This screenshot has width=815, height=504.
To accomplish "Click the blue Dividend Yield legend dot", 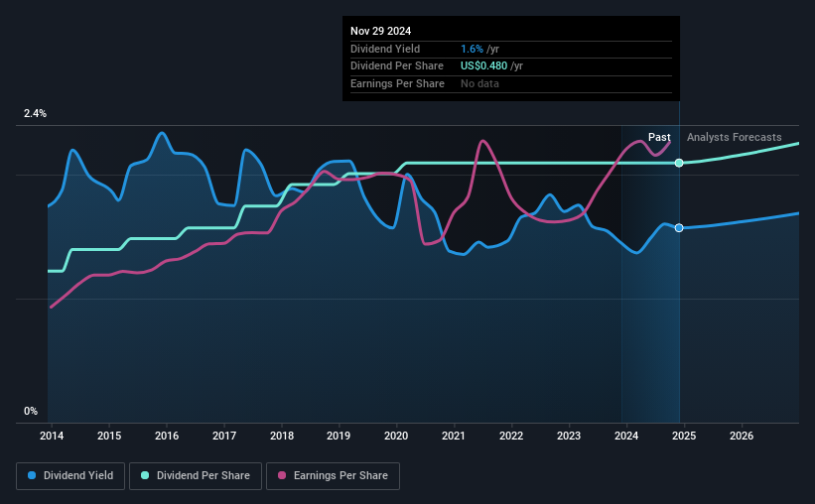I will click(32, 475).
